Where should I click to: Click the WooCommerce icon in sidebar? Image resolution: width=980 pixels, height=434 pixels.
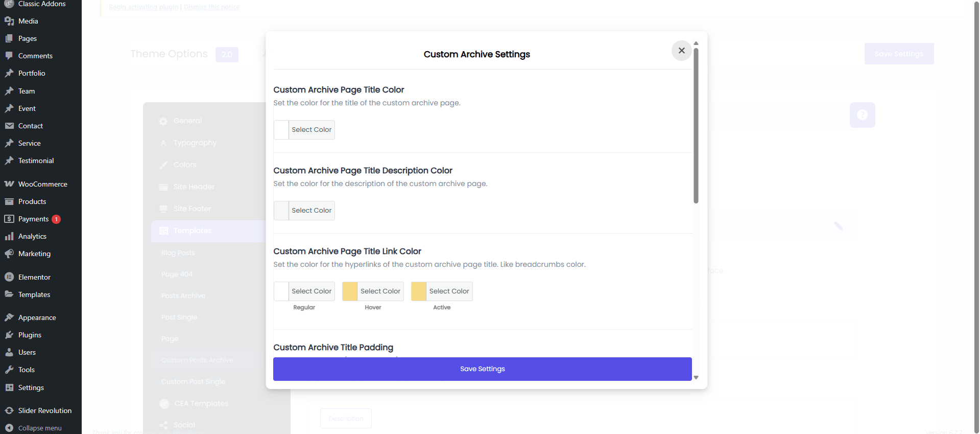point(9,184)
